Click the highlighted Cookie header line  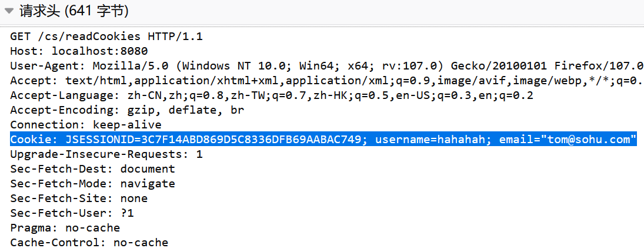(323, 140)
